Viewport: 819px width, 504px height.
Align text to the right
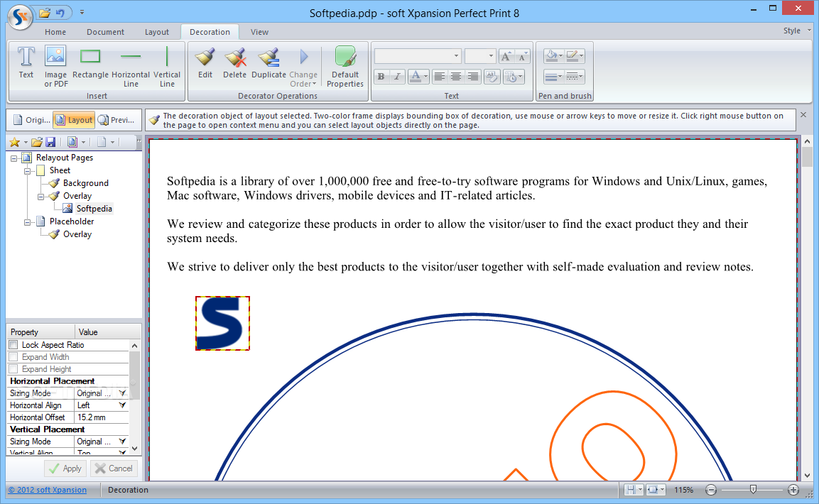coord(472,77)
